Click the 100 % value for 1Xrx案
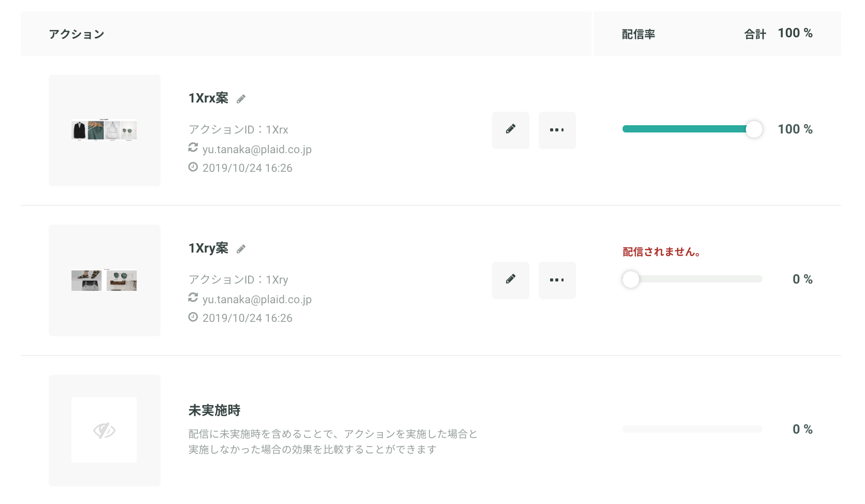865x504 pixels. [x=795, y=129]
